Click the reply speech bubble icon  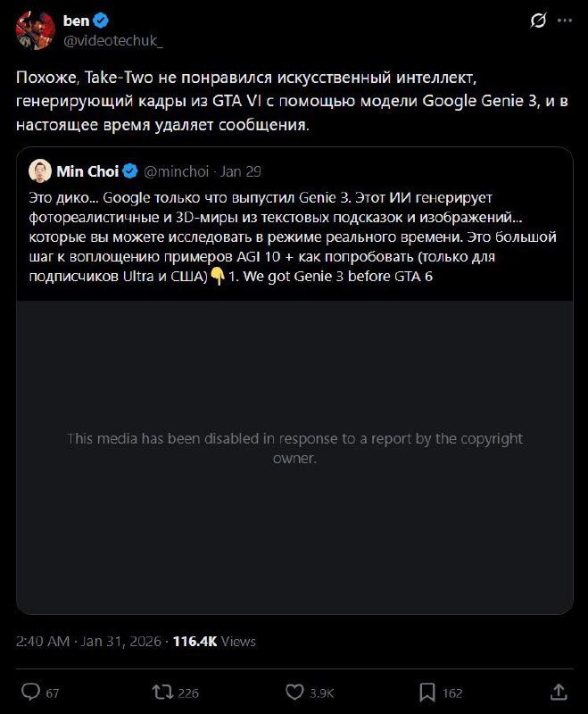click(33, 691)
